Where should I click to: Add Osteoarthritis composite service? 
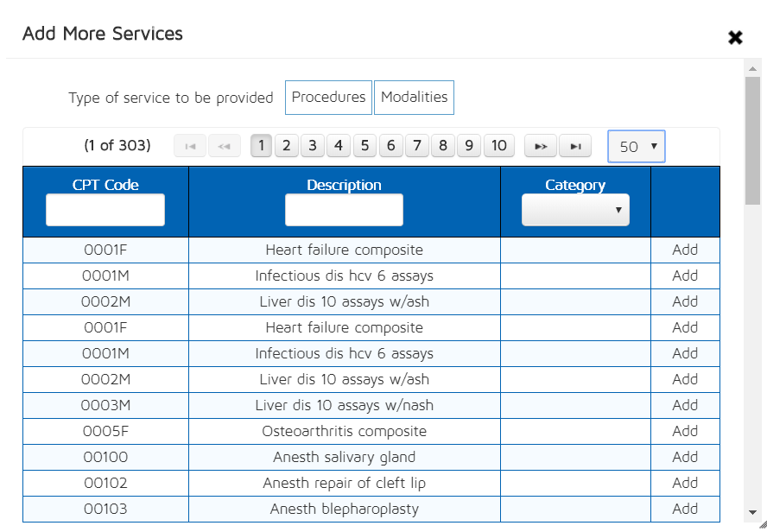coord(684,431)
